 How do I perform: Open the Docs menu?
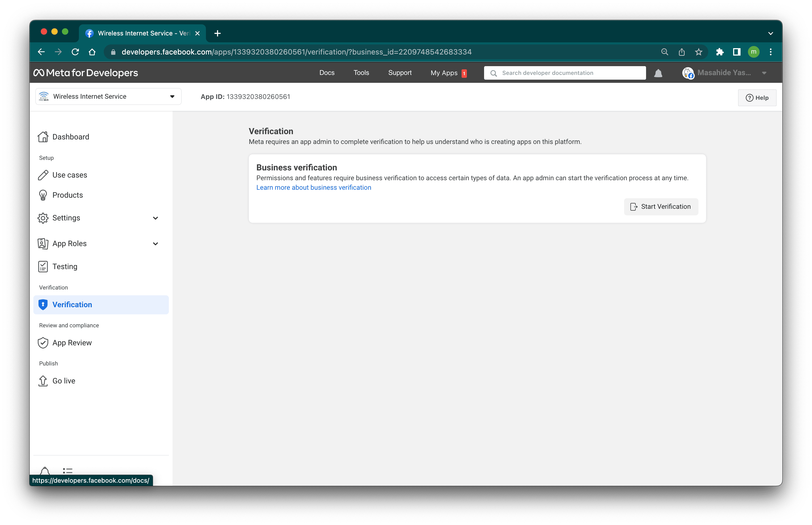327,73
